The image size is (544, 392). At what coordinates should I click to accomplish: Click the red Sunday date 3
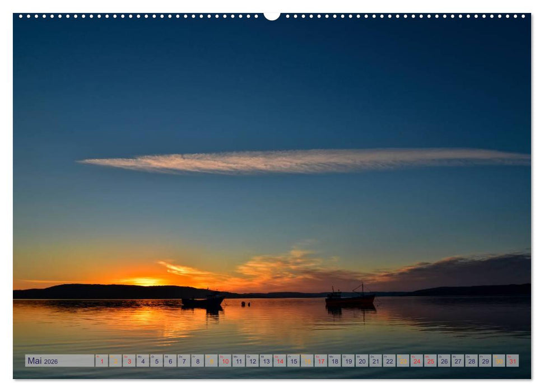[x=129, y=361]
